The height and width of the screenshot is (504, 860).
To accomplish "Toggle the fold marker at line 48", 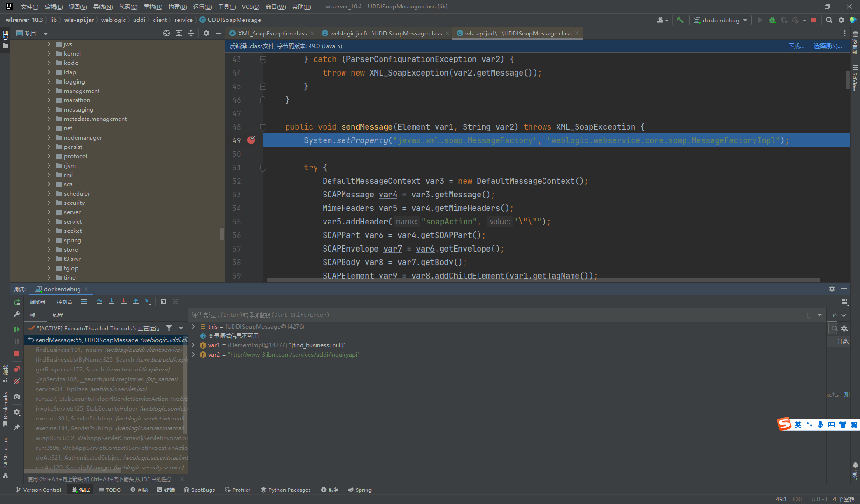I will click(263, 127).
